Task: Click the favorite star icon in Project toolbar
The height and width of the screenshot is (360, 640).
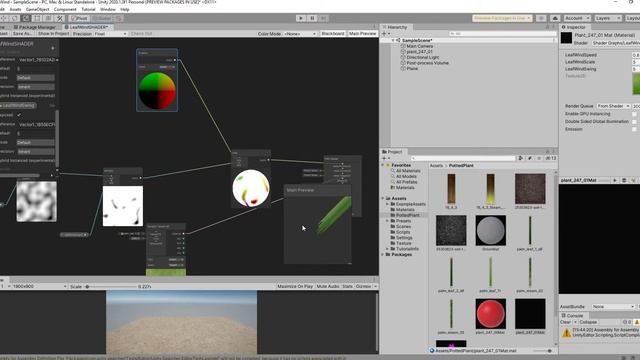Action: (539, 158)
